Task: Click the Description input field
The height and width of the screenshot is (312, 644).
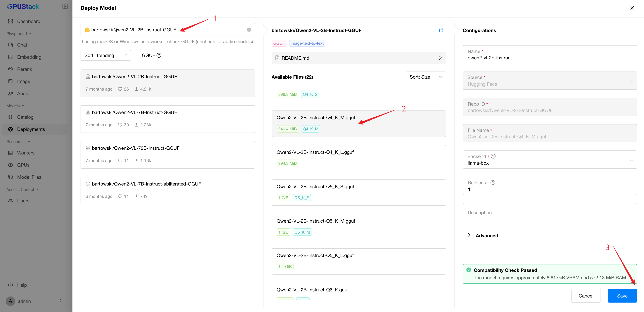Action: point(549,212)
